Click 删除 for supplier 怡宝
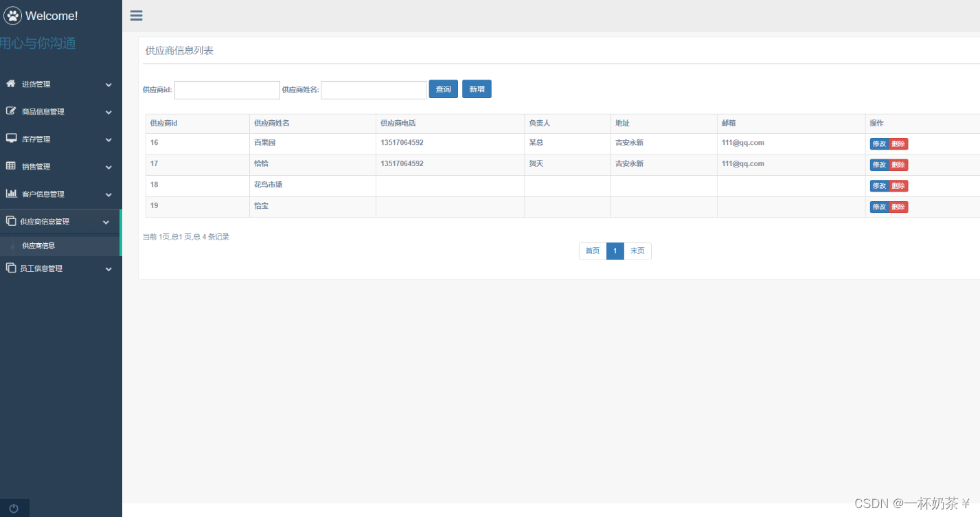The width and height of the screenshot is (980, 517). (898, 207)
